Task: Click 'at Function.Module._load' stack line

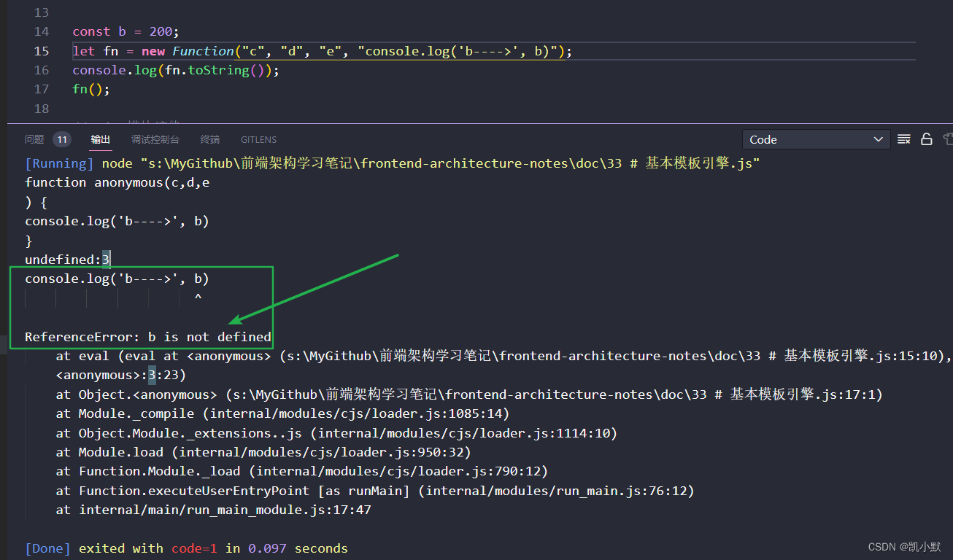Action: 302,471
